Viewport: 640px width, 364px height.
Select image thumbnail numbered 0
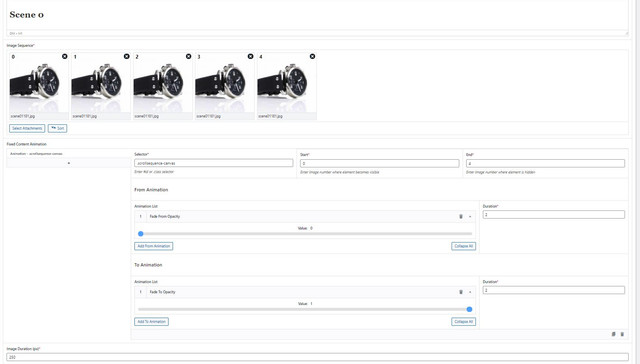point(39,86)
